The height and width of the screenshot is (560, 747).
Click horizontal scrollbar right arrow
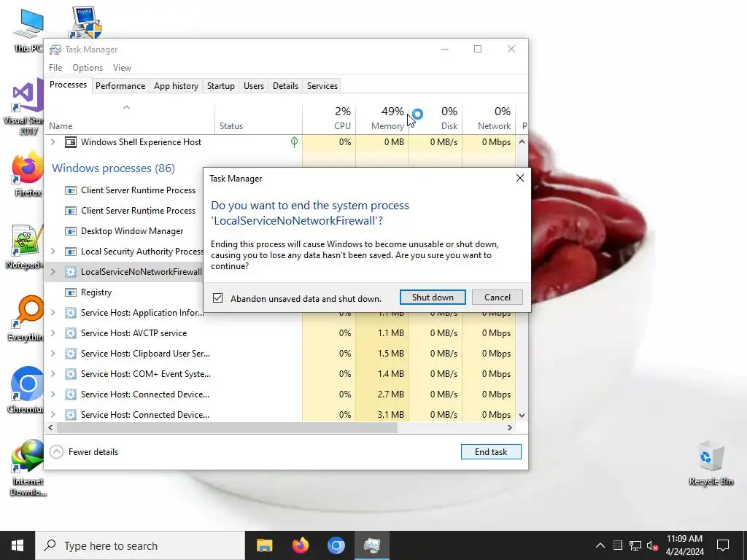509,427
